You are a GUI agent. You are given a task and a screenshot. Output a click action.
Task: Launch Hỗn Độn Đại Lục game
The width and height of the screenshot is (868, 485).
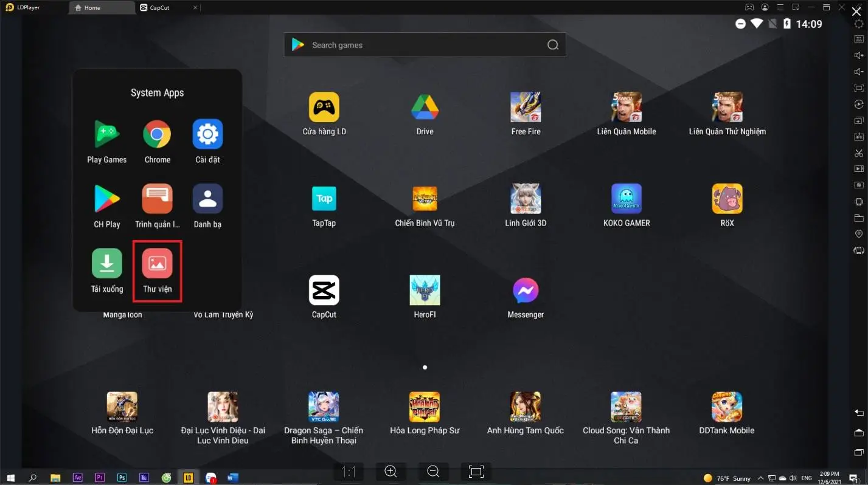[x=122, y=414]
